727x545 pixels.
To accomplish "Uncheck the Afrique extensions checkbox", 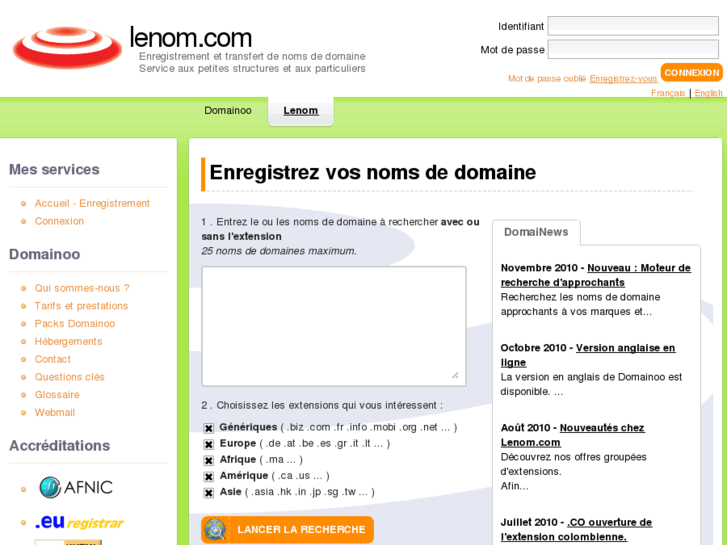I will (x=209, y=460).
